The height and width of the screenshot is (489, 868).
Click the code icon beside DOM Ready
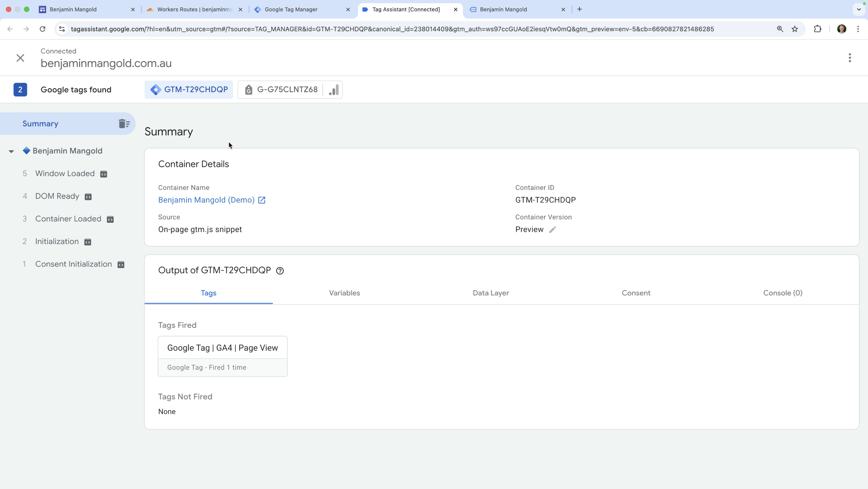[88, 197]
